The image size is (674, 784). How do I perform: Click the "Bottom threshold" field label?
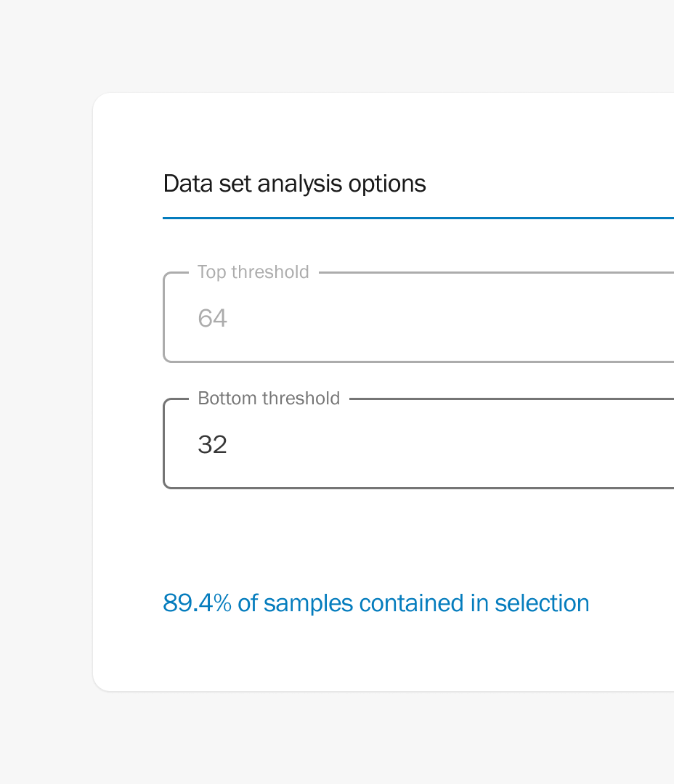click(x=269, y=399)
